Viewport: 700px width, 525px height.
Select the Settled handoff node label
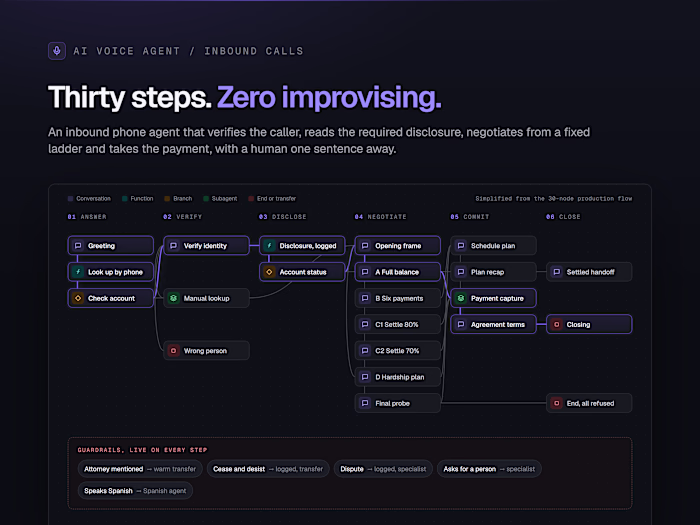coord(590,272)
